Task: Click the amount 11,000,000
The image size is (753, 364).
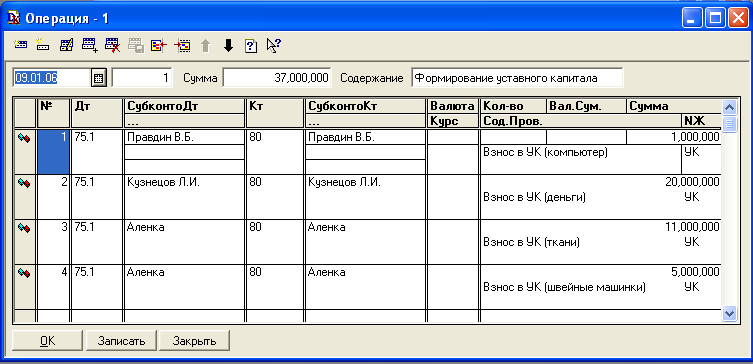Action: tap(692, 227)
